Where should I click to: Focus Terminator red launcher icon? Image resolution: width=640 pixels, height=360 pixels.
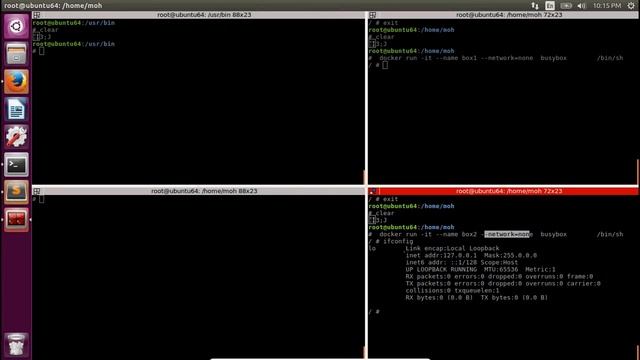tap(16, 220)
